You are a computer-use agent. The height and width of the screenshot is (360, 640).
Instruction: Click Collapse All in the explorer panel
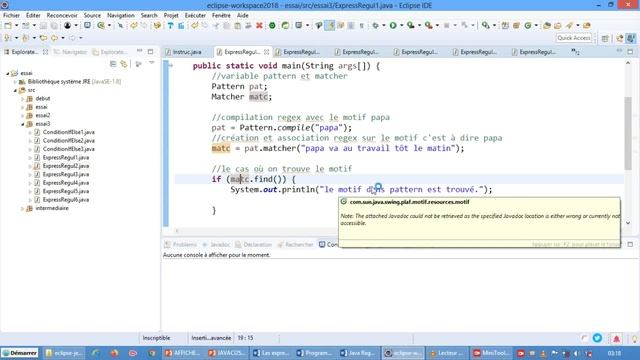(x=113, y=64)
